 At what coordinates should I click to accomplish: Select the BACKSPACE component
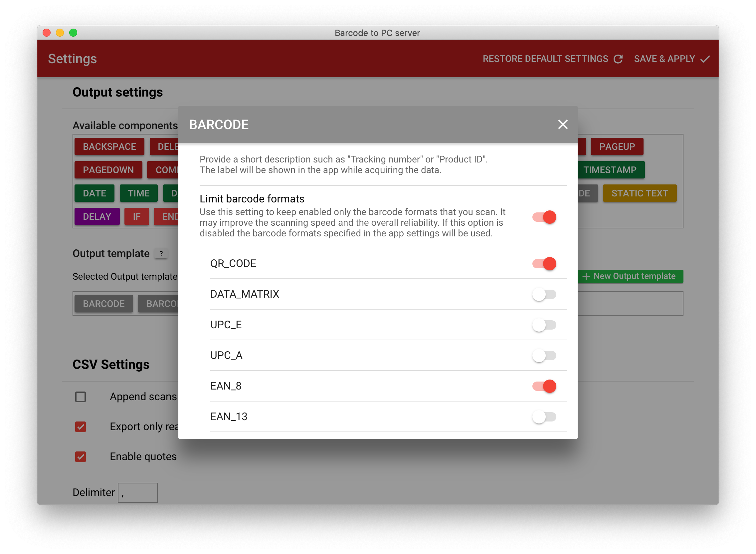[x=109, y=146]
